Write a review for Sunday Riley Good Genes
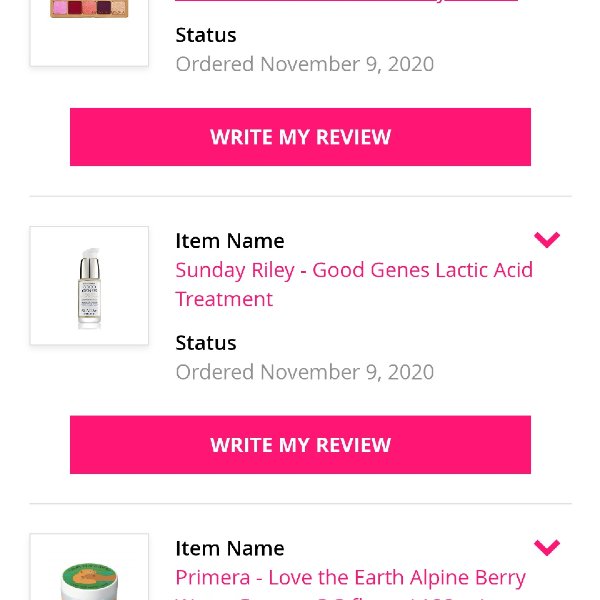 tap(300, 445)
